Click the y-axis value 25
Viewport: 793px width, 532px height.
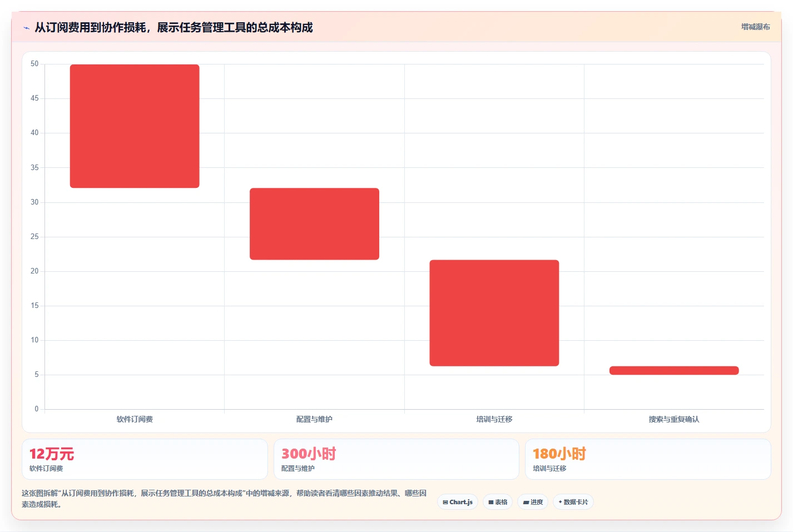coord(34,237)
